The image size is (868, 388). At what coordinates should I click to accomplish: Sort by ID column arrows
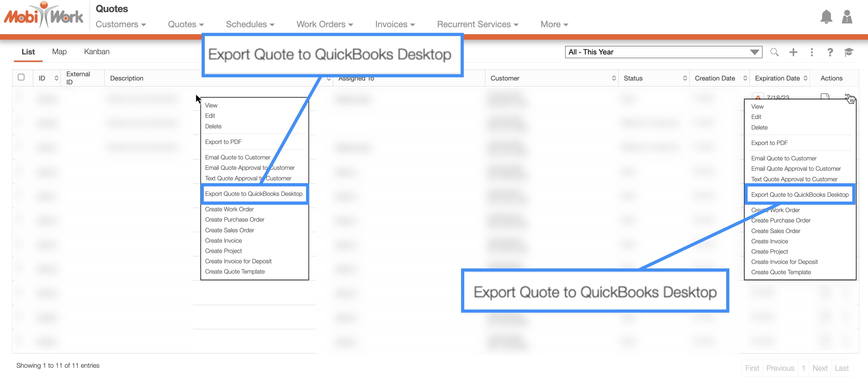pos(56,78)
